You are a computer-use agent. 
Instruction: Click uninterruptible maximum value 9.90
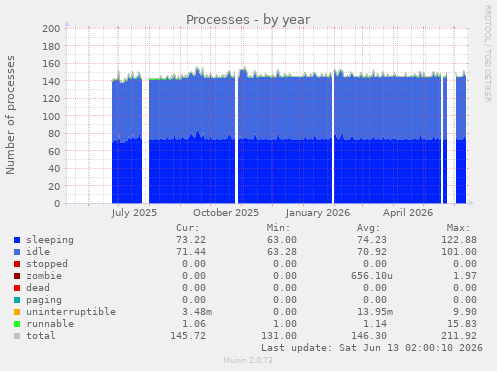pos(465,312)
